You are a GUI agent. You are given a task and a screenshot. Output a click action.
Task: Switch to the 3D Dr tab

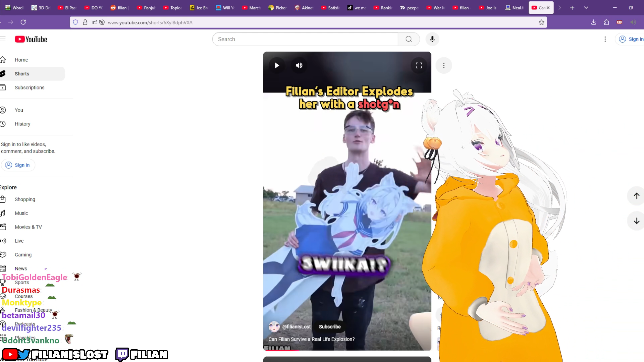coord(41,8)
